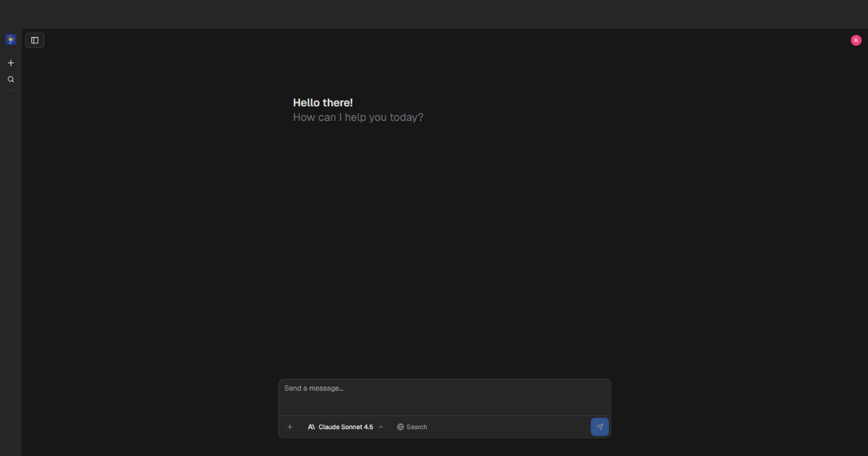Enable the Search web toggle
868x456 pixels.
[x=412, y=427]
